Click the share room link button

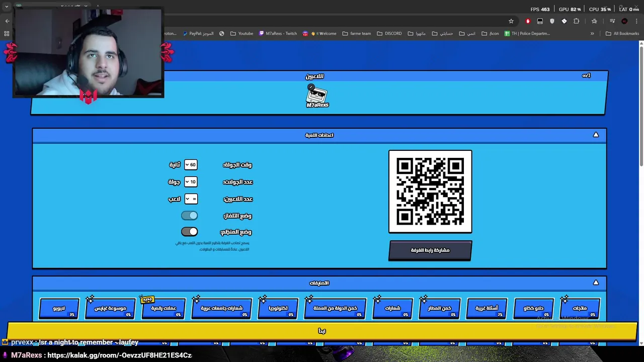click(x=430, y=250)
